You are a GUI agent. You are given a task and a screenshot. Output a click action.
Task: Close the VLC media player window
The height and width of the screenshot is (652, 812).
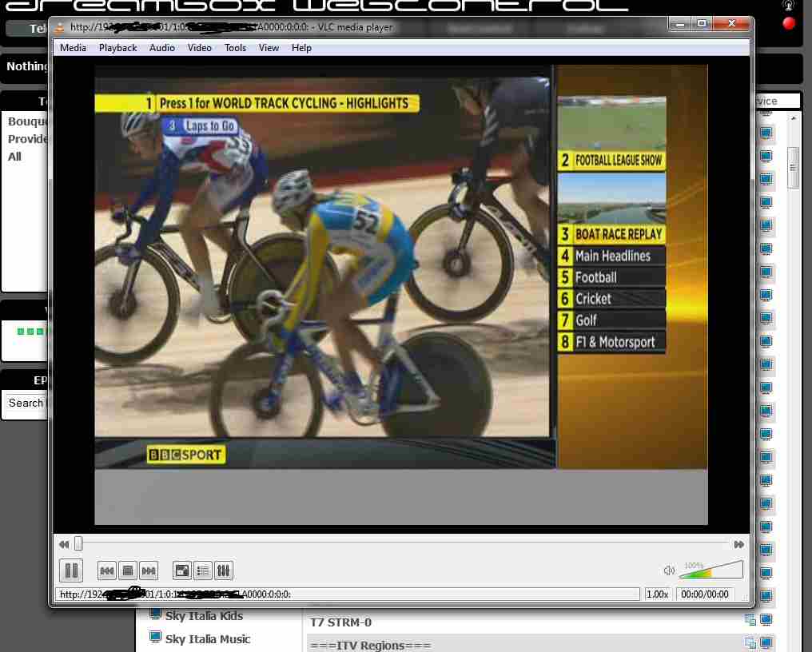[731, 23]
